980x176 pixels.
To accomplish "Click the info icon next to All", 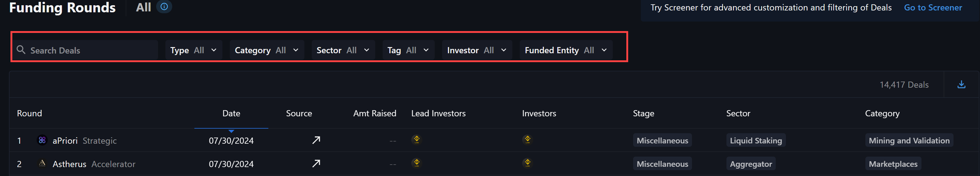I will (164, 7).
